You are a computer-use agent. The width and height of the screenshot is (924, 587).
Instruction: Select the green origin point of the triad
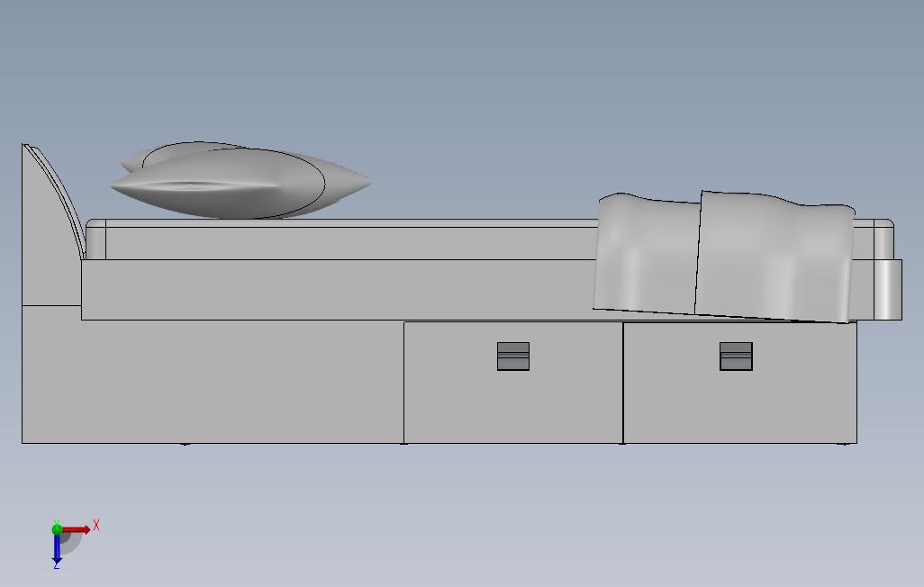[x=57, y=529]
